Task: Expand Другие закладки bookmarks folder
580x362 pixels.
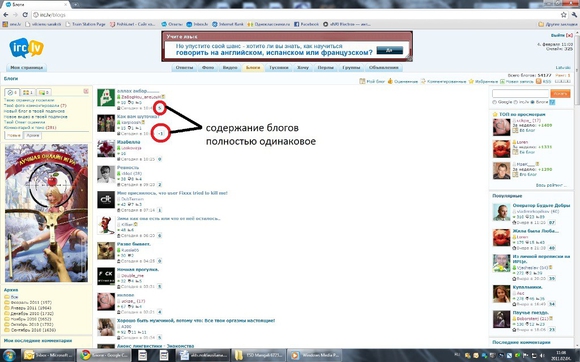Action: pos(557,24)
